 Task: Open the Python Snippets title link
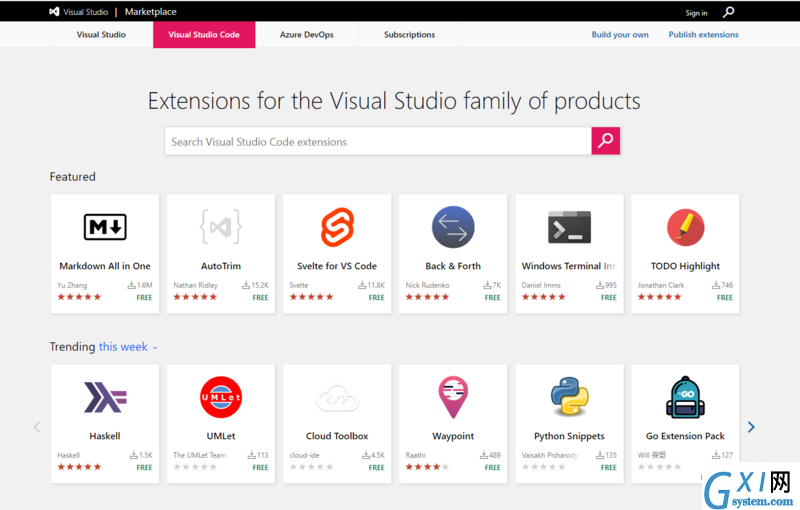tap(569, 436)
